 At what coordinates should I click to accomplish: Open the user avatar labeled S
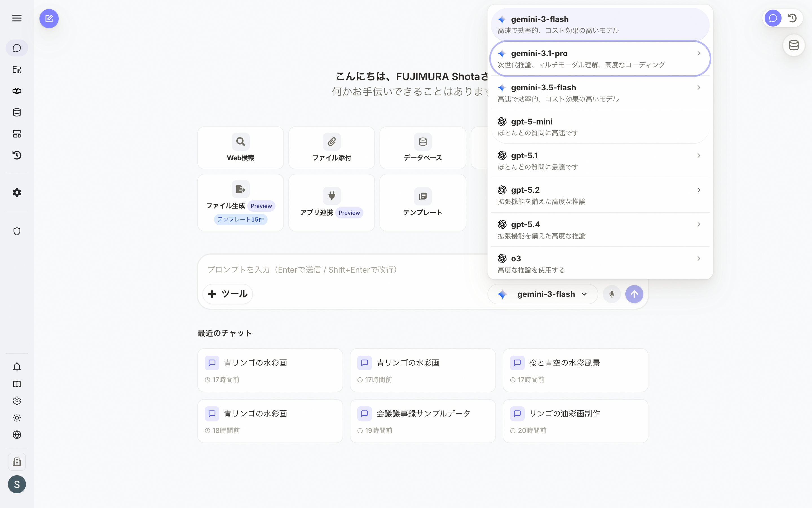[x=17, y=484]
